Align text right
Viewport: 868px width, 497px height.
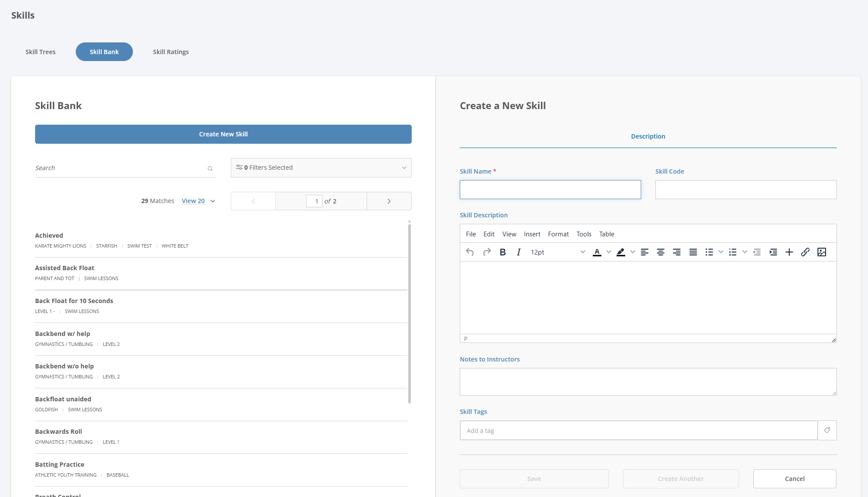tap(677, 252)
